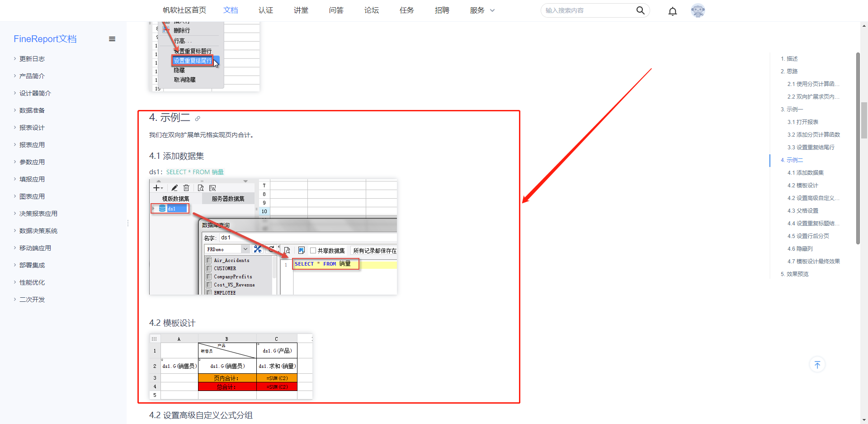Open the context menu screenshot image
The width and height of the screenshot is (868, 424).
click(204, 57)
